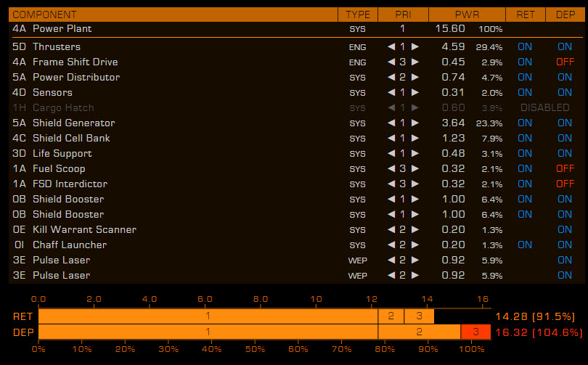Click right priority arrow for Power Distributor
Viewport: 588px width, 365px height.
pyautogui.click(x=415, y=77)
